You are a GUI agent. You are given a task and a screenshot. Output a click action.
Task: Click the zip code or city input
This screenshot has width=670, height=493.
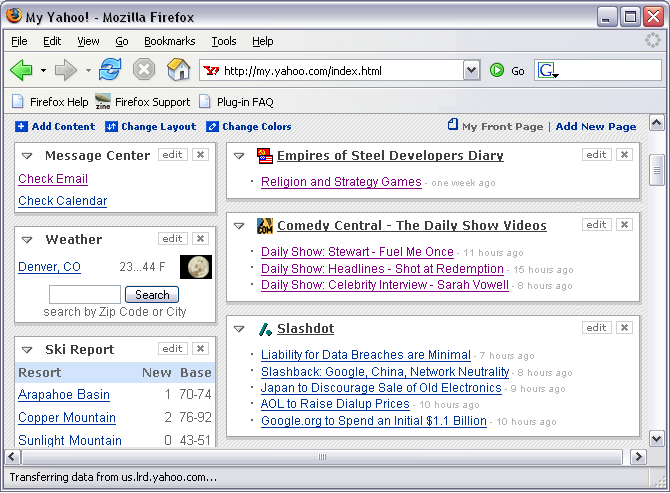click(85, 295)
